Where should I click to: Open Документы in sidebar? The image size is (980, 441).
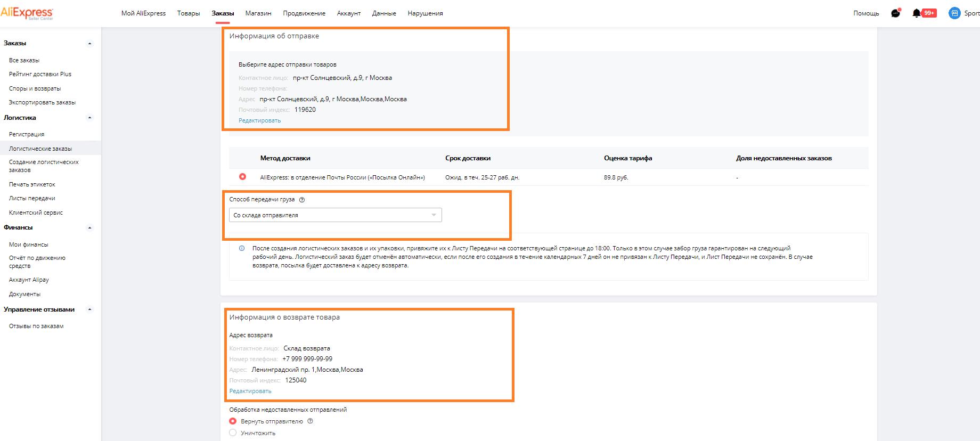click(x=24, y=294)
